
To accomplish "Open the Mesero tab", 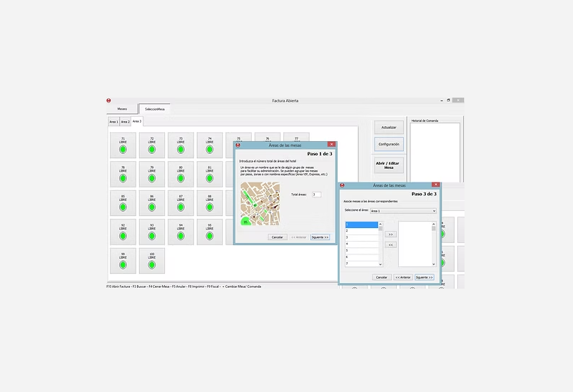I will coord(122,109).
